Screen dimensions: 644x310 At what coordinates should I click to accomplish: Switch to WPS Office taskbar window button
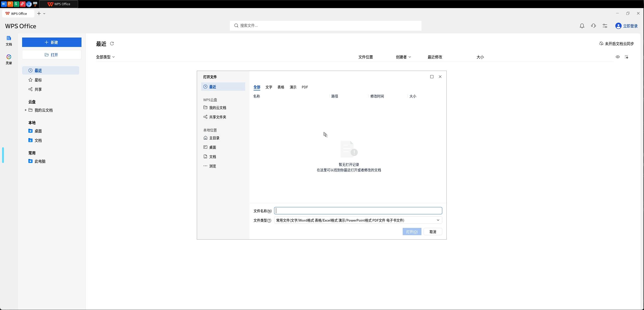pos(59,4)
